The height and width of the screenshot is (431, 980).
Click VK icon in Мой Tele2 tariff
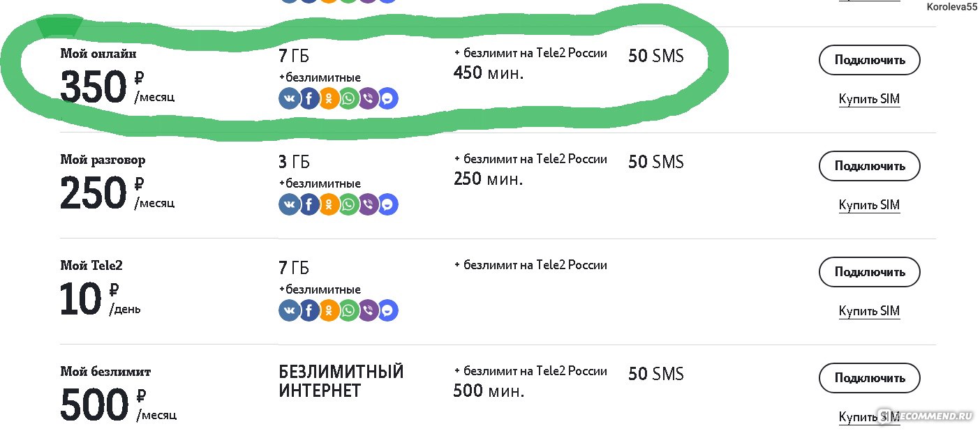coord(289,310)
